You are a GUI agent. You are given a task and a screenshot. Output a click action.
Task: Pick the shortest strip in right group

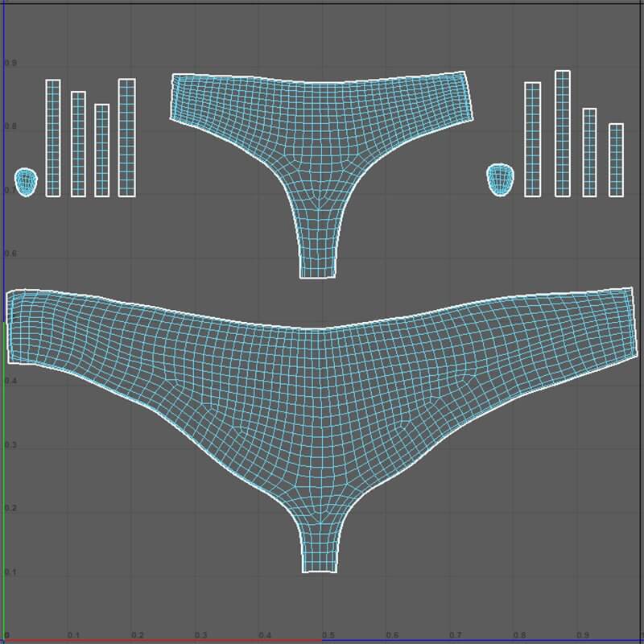(616, 159)
